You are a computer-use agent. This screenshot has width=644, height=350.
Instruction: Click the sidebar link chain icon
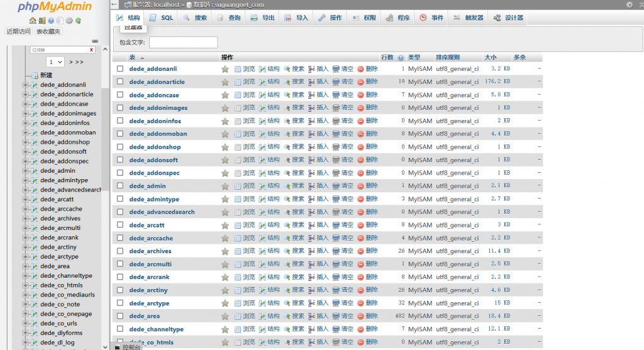95,41
